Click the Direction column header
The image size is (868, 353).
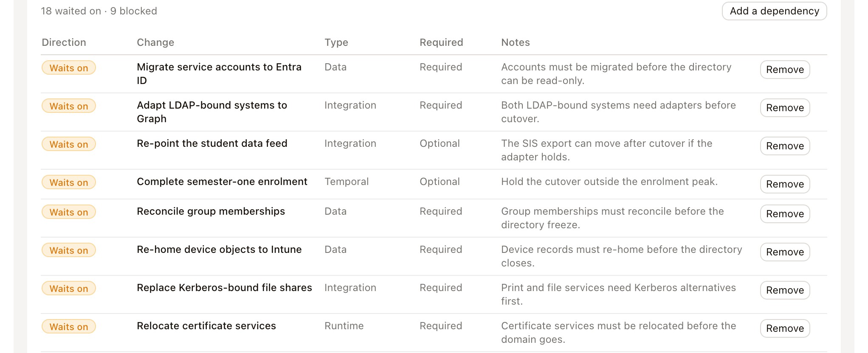(x=64, y=42)
